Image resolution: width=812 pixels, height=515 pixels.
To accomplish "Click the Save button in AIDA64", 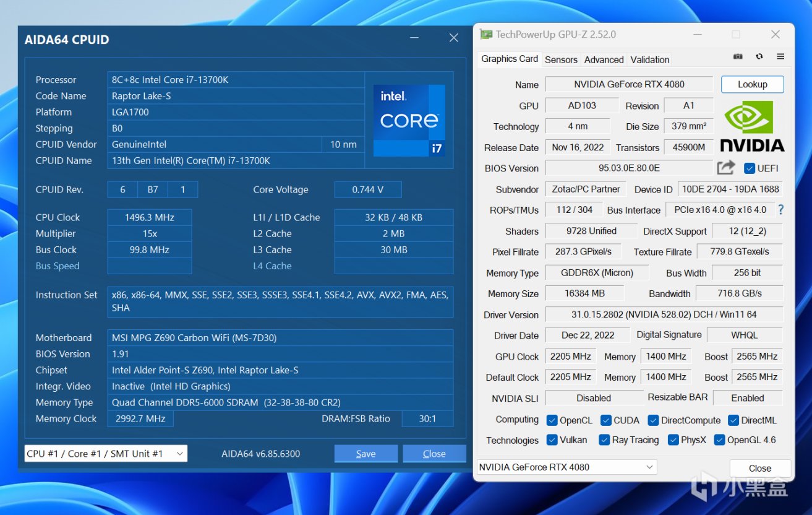I will pyautogui.click(x=365, y=454).
